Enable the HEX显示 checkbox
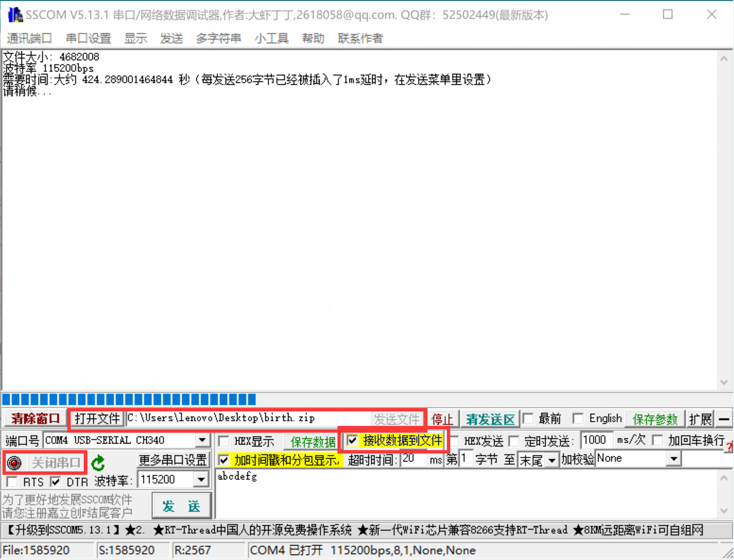This screenshot has width=734, height=560. 224,440
